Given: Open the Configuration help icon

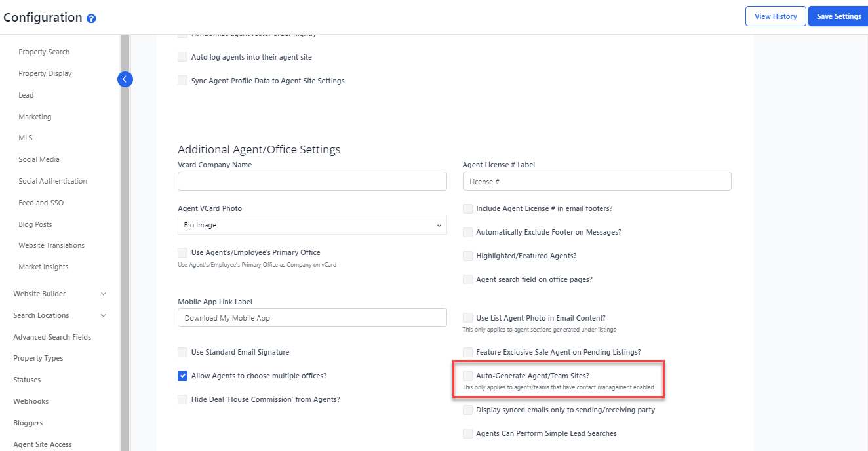Looking at the screenshot, I should pyautogui.click(x=90, y=18).
